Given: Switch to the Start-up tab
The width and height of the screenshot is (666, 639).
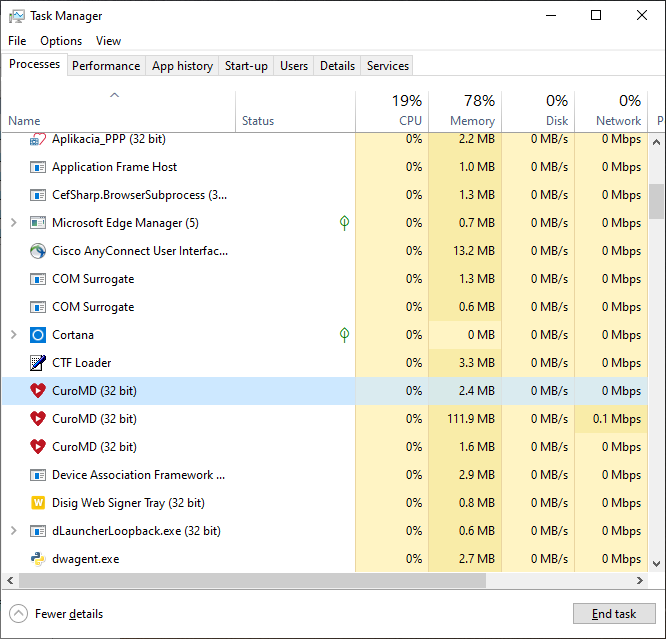Looking at the screenshot, I should coord(246,66).
